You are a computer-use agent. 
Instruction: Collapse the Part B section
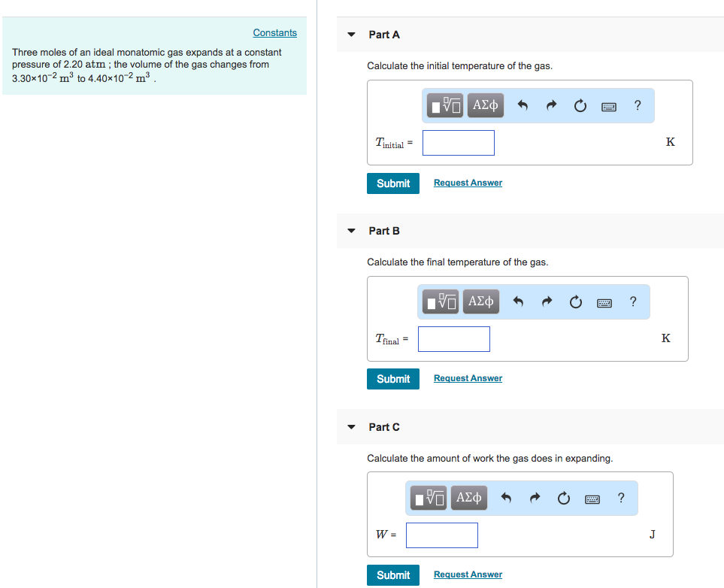pyautogui.click(x=351, y=231)
